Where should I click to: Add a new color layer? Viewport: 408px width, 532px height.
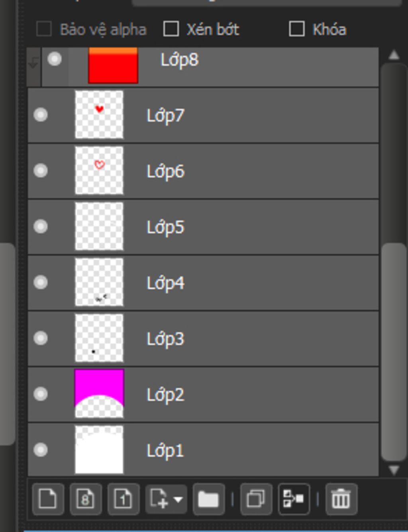(x=48, y=499)
